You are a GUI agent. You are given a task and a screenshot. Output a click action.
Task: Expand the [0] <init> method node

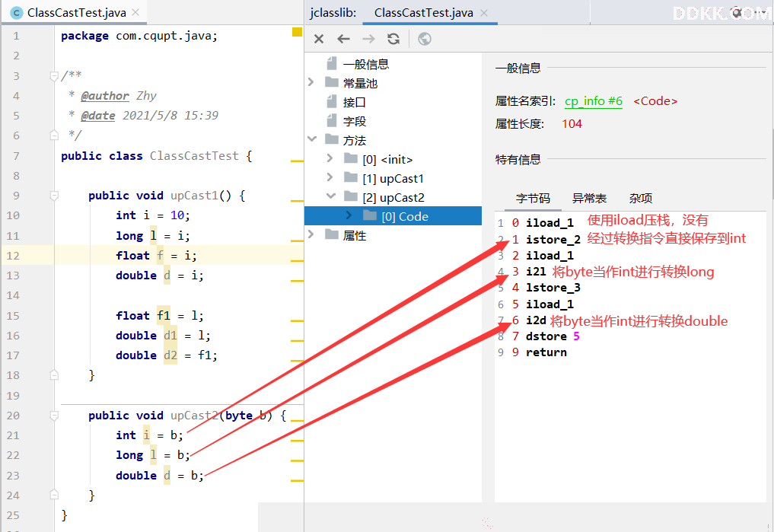[330, 158]
